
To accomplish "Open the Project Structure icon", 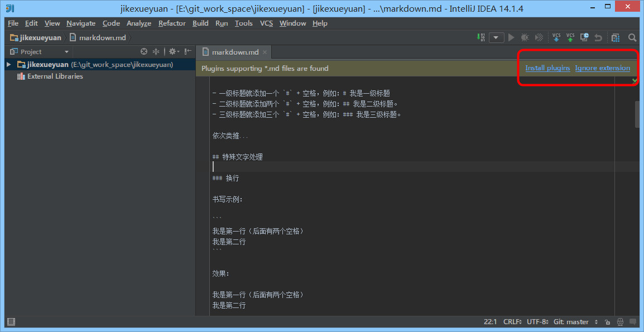I will pos(616,37).
